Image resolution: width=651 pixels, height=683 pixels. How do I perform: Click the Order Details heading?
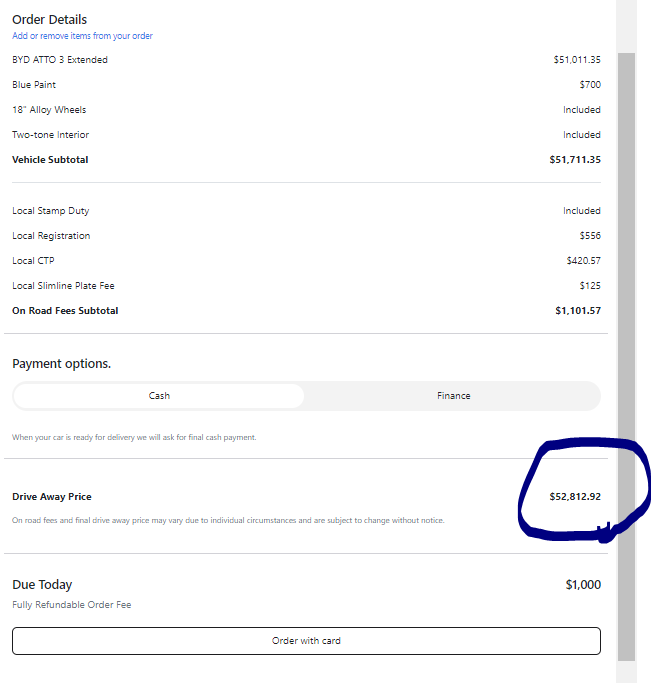coord(49,19)
